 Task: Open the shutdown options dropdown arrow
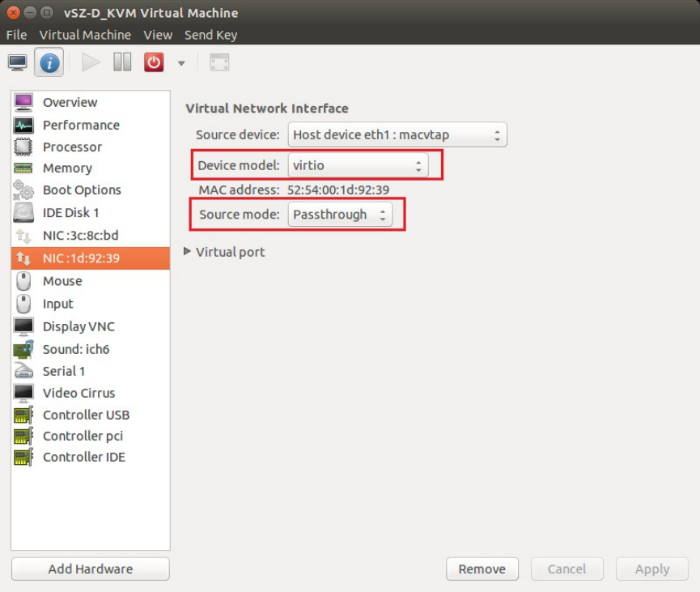click(181, 63)
